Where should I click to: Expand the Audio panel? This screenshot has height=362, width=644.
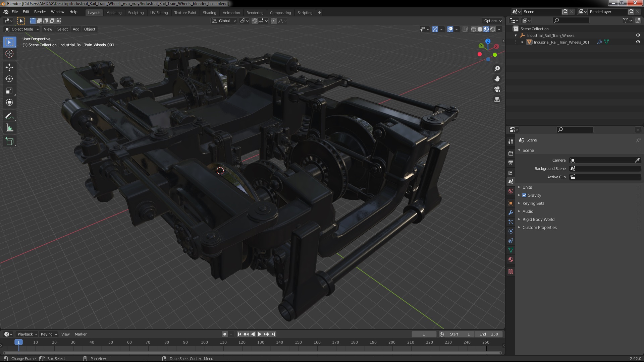click(x=528, y=211)
